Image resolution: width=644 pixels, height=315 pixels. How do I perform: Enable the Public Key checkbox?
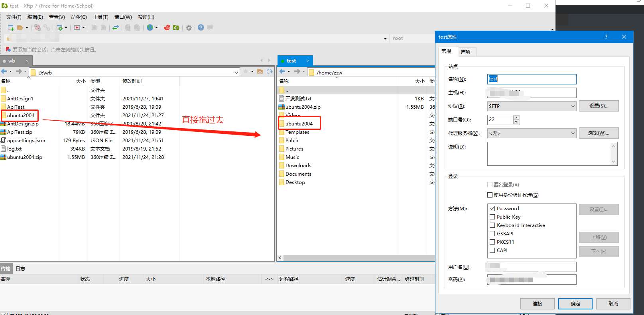[x=492, y=217]
